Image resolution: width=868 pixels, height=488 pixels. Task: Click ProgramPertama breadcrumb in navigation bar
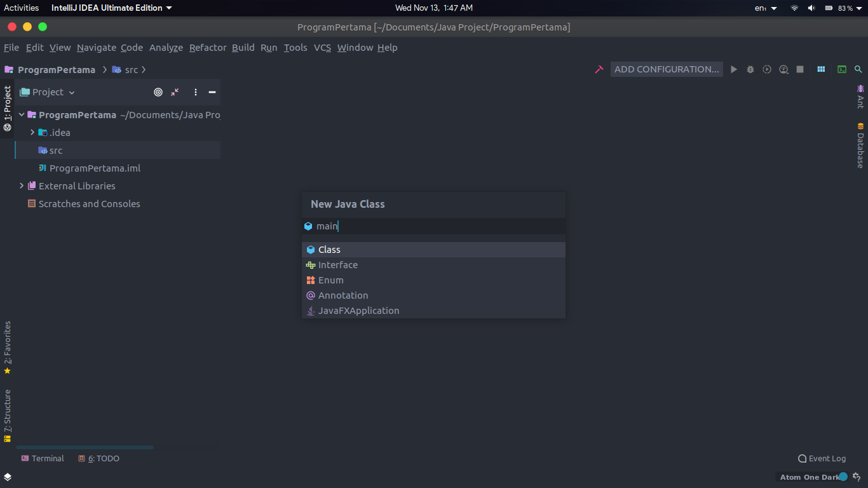50,70
